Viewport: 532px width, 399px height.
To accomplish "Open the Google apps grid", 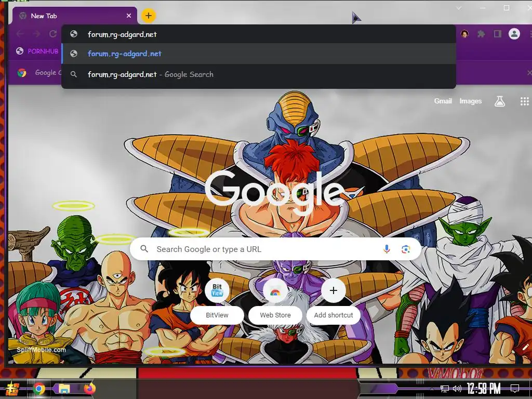I will click(x=525, y=101).
